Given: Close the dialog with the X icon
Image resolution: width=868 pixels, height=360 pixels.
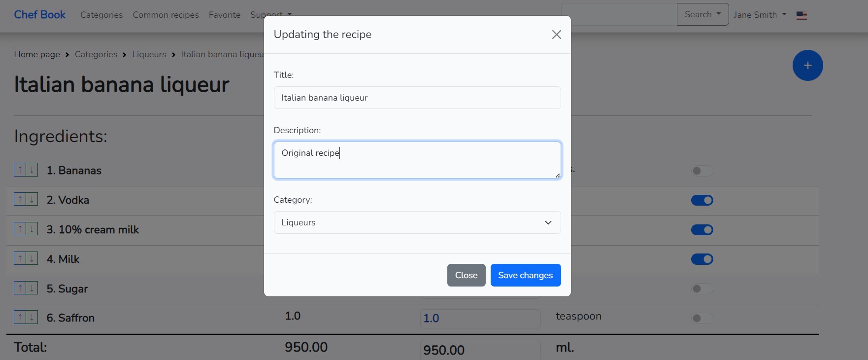Looking at the screenshot, I should click(x=556, y=35).
